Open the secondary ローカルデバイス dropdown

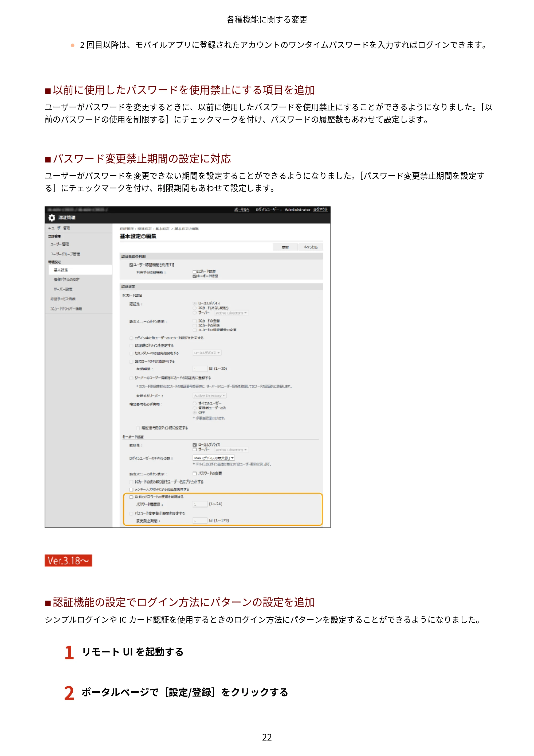(x=207, y=353)
